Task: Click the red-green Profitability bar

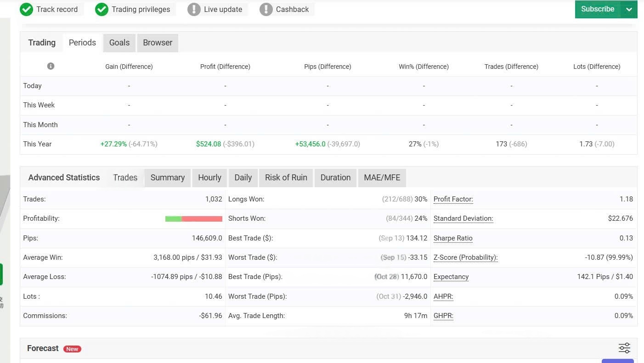Action: pos(193,219)
